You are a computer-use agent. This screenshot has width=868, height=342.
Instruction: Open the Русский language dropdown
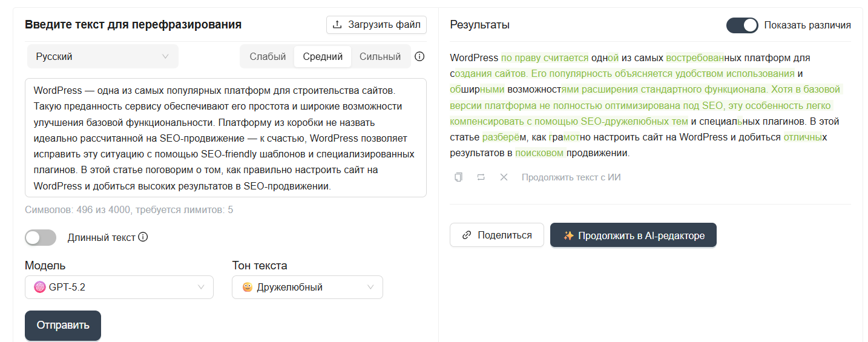(102, 57)
